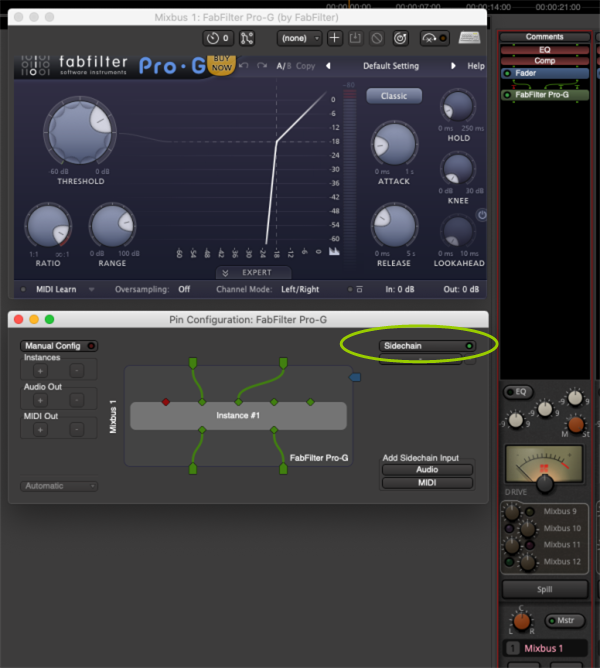Click the save preset icon
Viewport: 600px width, 668px height.
click(x=355, y=38)
